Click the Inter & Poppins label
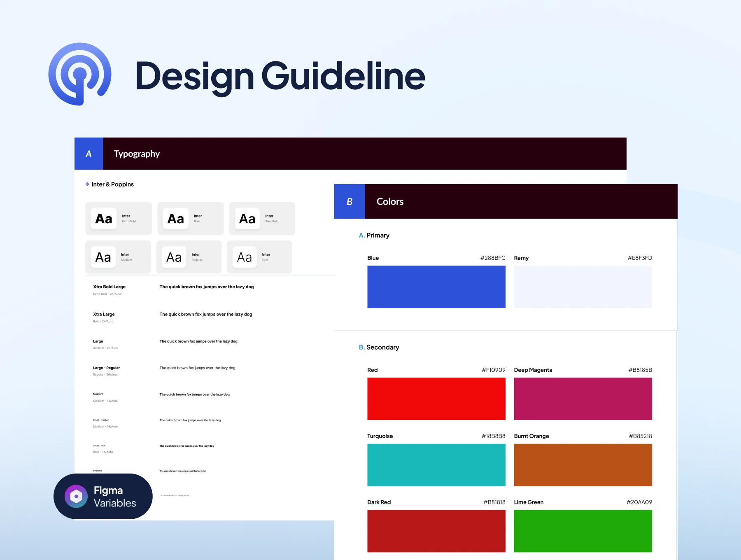Viewport: 741px width, 560px height. tap(113, 184)
